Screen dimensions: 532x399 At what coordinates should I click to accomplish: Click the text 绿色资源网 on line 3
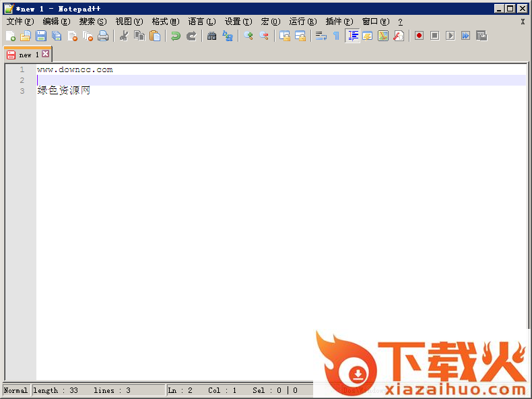[63, 90]
